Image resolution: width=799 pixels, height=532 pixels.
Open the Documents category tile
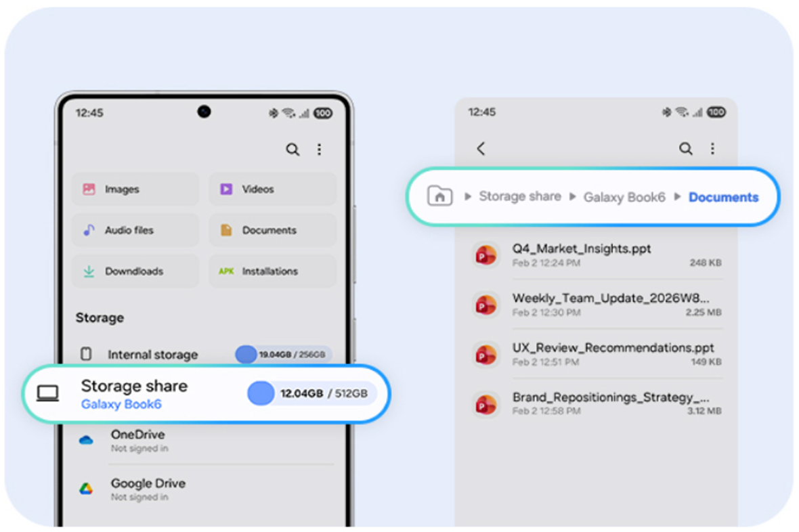[x=273, y=230]
